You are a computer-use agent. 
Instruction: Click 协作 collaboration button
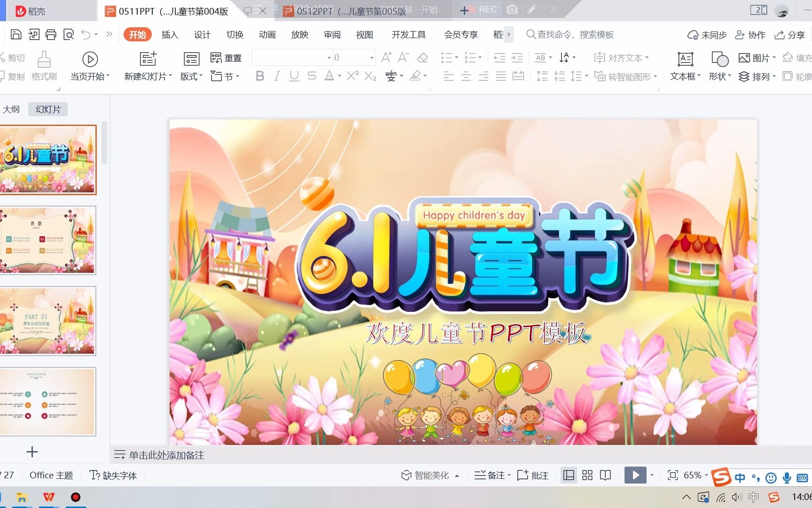coord(750,34)
